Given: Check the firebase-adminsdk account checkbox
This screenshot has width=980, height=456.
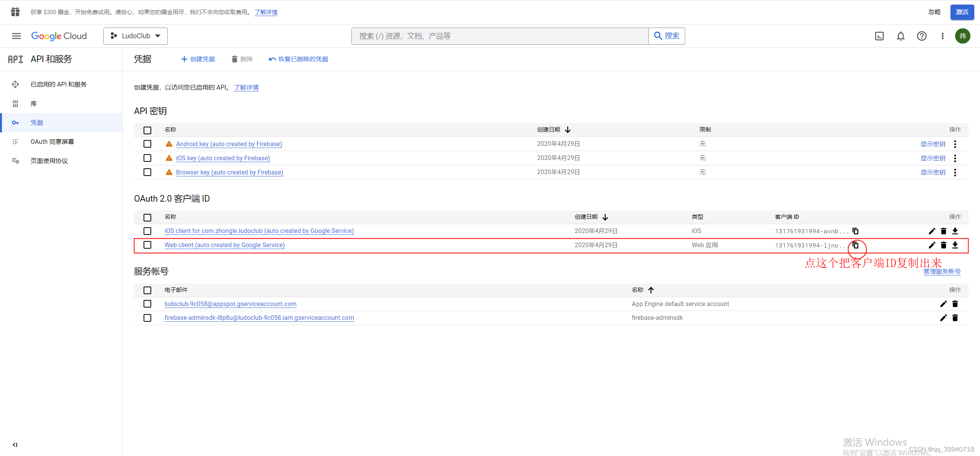Looking at the screenshot, I should (147, 318).
